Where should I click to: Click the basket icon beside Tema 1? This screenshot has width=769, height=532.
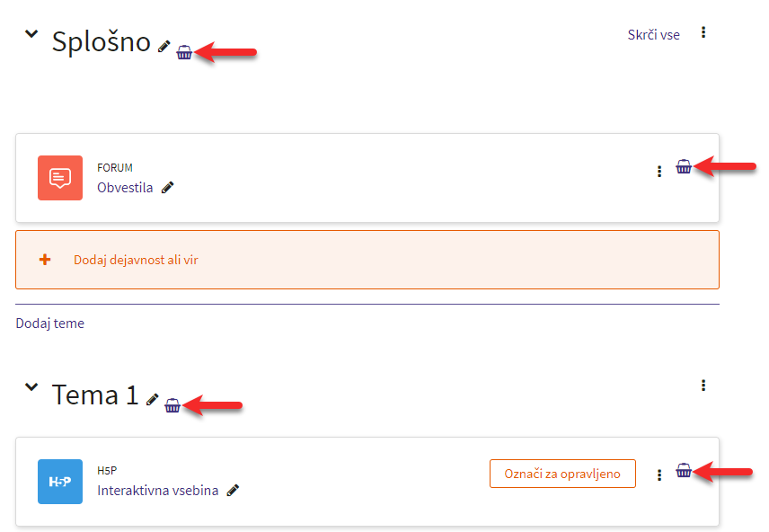click(172, 405)
